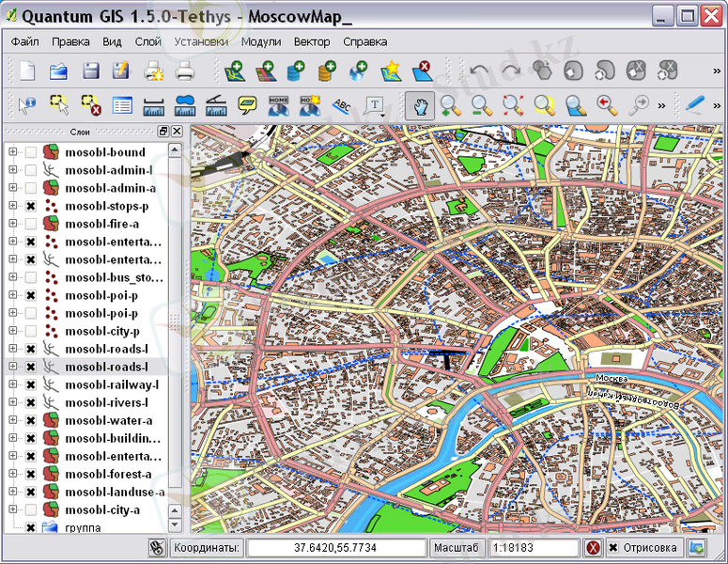The height and width of the screenshot is (564, 728).
Task: Select the Text Annotation tool
Action: (x=374, y=105)
